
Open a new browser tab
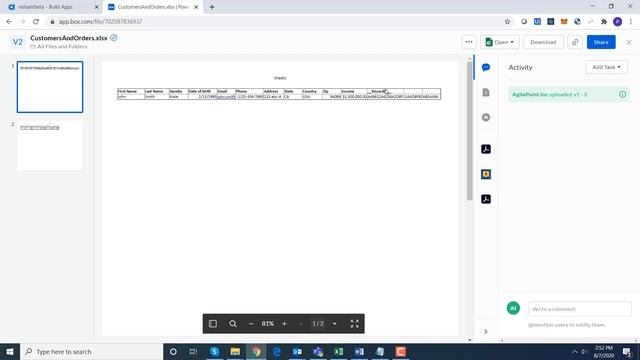[x=212, y=7]
